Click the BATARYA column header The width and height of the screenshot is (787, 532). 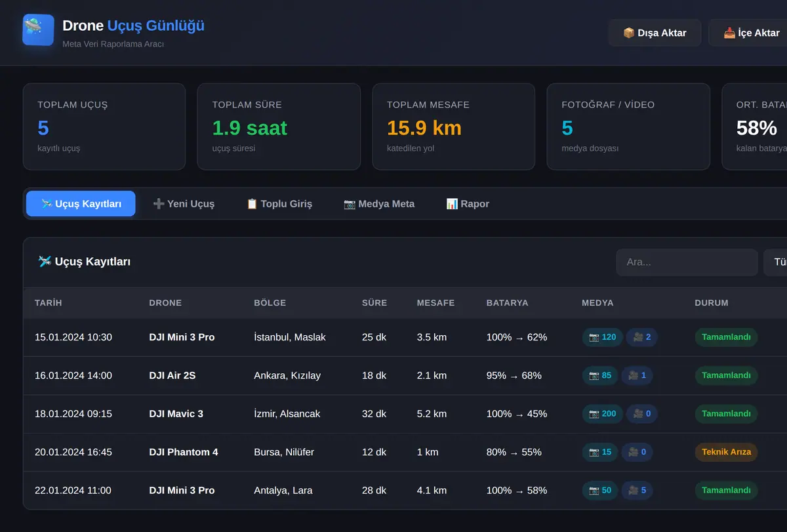point(507,303)
